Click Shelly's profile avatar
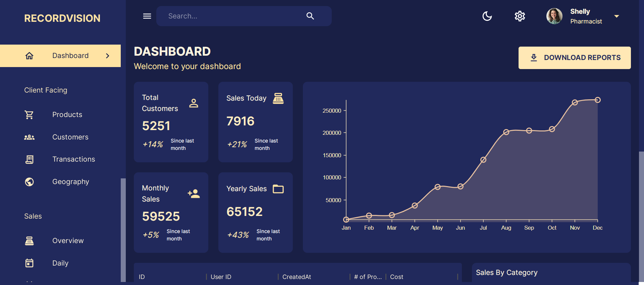Viewport: 644px width, 285px height. (x=554, y=16)
